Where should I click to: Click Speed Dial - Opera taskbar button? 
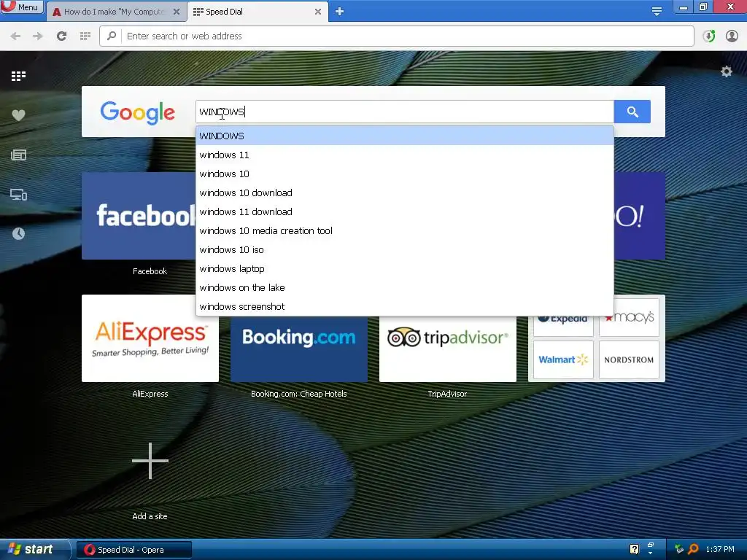click(x=134, y=550)
